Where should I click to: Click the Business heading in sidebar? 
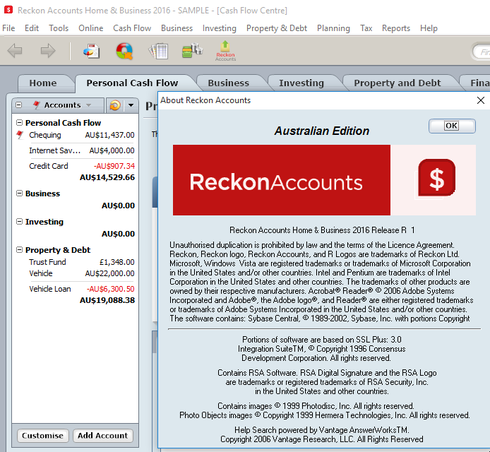(43, 193)
